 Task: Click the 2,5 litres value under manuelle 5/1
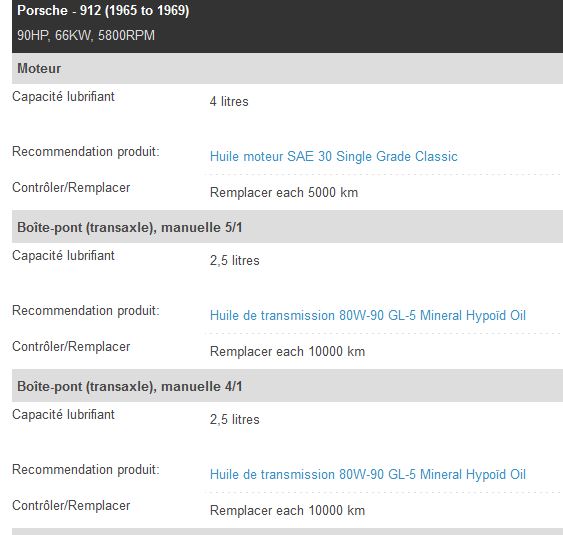[x=234, y=260]
